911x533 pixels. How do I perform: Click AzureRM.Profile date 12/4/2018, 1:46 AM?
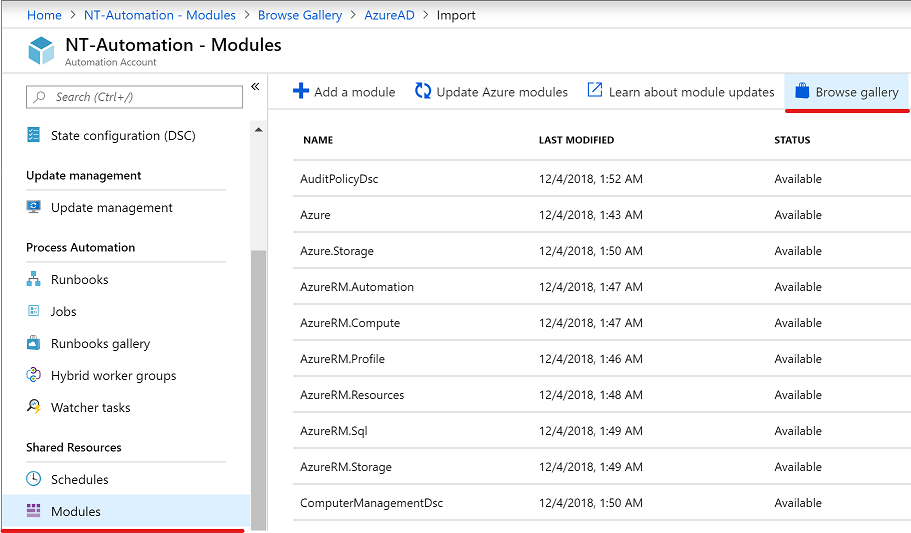click(591, 359)
